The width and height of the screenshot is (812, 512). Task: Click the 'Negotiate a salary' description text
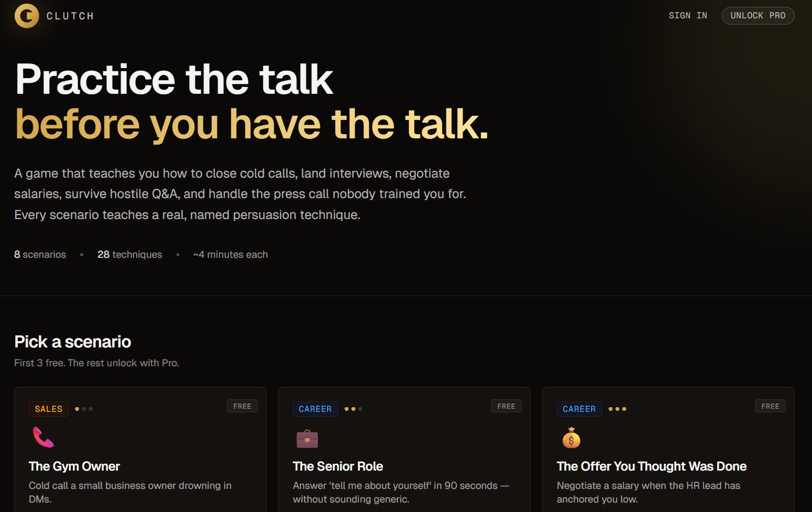(649, 493)
